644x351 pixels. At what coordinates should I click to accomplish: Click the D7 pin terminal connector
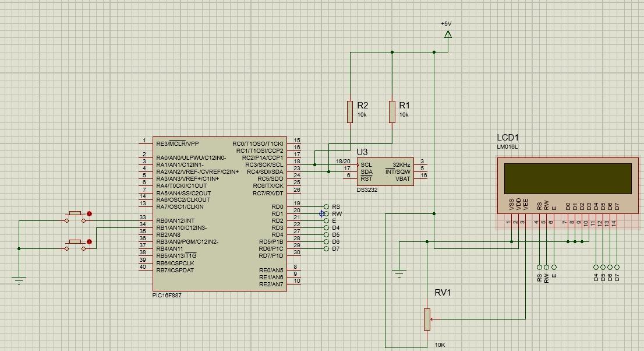click(x=327, y=248)
